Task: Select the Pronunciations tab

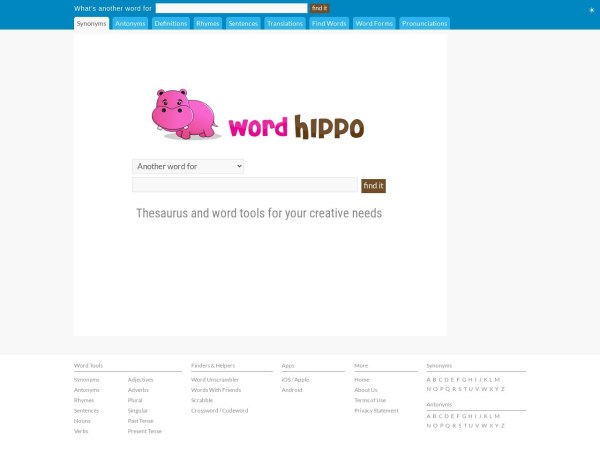Action: 424,23
